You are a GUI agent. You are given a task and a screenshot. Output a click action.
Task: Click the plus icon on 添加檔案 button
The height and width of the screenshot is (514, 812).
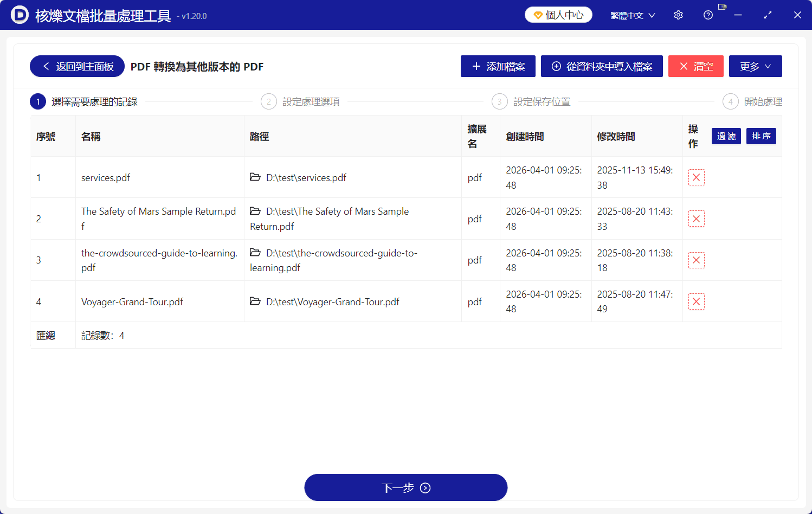(x=476, y=66)
